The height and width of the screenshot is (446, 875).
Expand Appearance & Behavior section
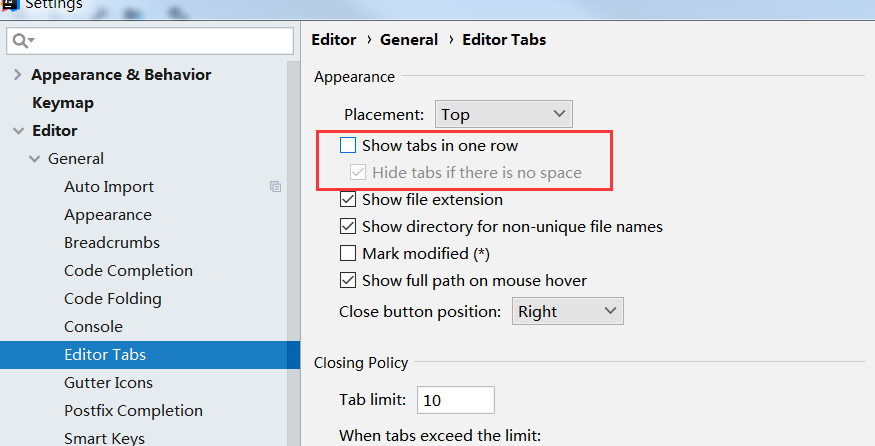(x=17, y=75)
